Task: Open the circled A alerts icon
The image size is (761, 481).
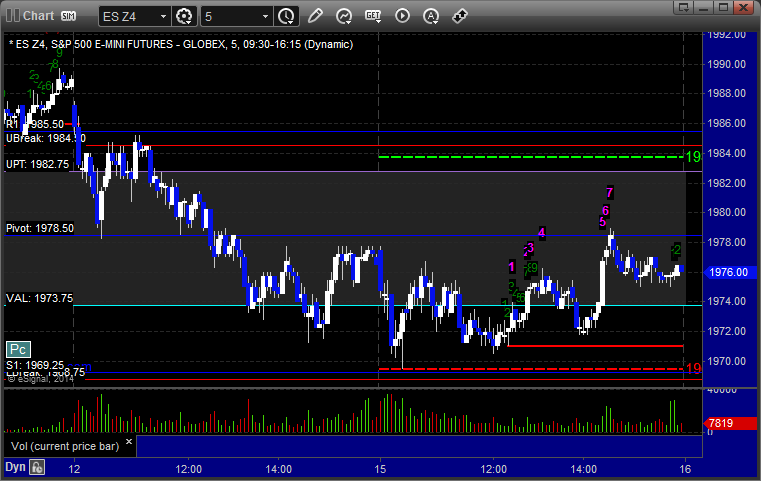Action: 431,17
